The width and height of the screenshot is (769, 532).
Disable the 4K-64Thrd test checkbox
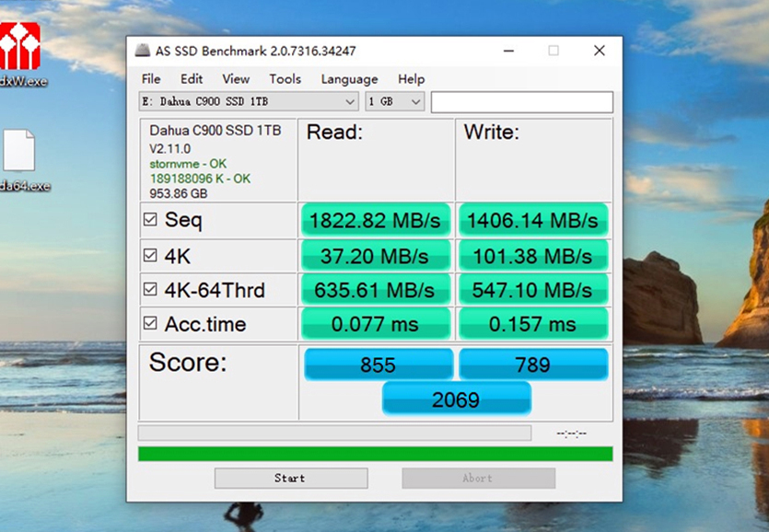pos(150,290)
